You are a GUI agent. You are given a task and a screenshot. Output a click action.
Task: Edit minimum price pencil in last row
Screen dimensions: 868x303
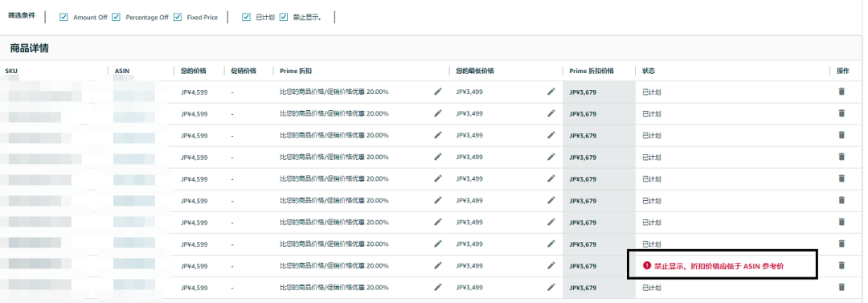pos(551,287)
